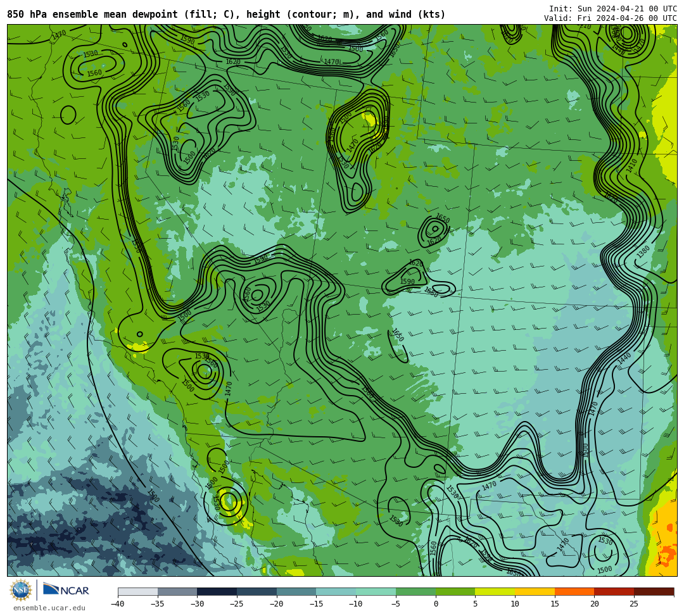Pick the light teal -15 to -10 colorbar segment
This screenshot has width=684, height=616.
[336, 591]
